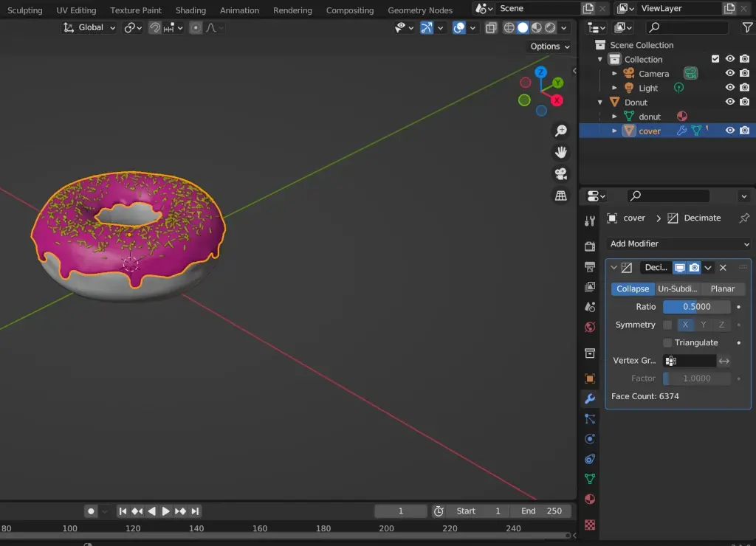The height and width of the screenshot is (546, 756).
Task: Open Global transform orientation dropdown
Action: point(89,28)
